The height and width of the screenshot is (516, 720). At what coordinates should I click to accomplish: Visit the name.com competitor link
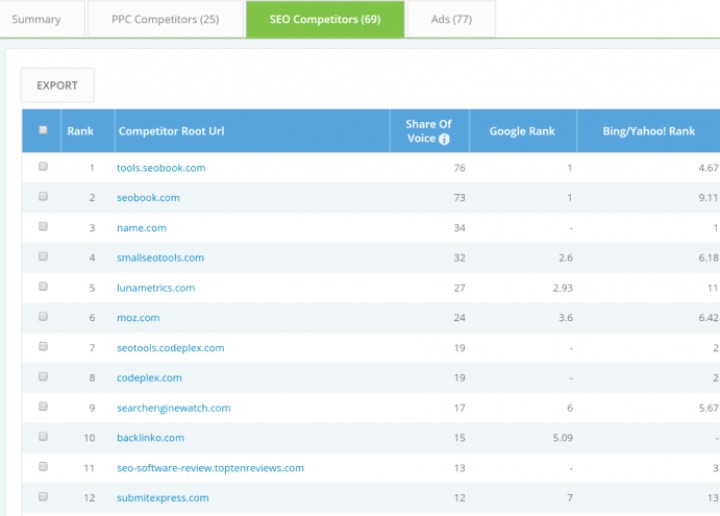click(141, 228)
